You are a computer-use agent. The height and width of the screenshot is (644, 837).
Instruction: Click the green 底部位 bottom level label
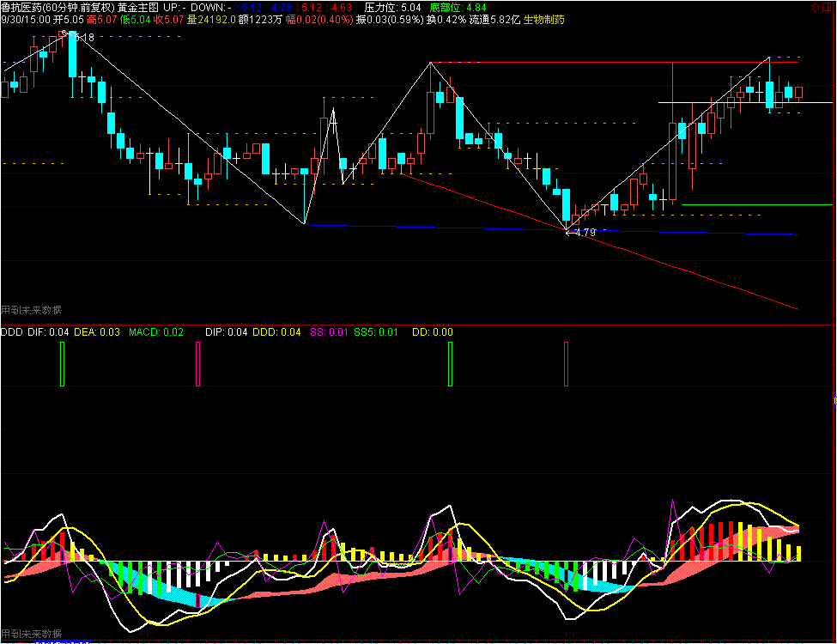(458, 6)
